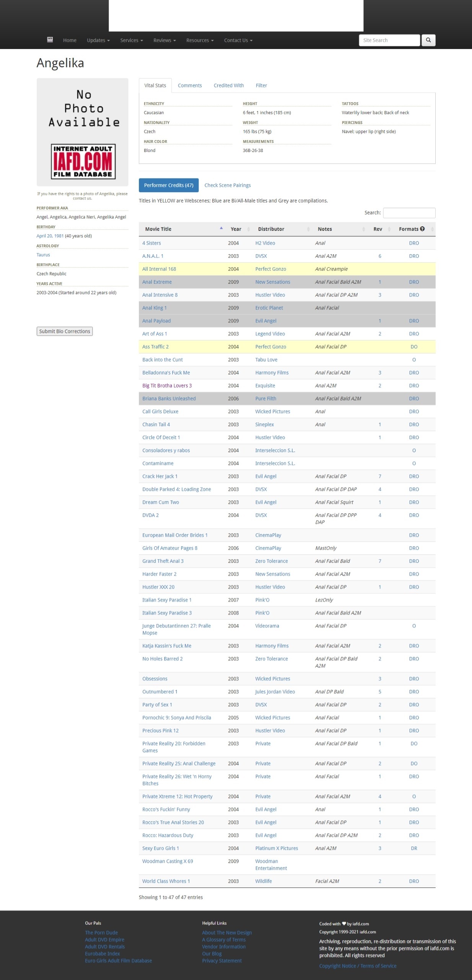This screenshot has width=472, height=980.
Task: Open the Services dropdown menu
Action: tap(132, 40)
